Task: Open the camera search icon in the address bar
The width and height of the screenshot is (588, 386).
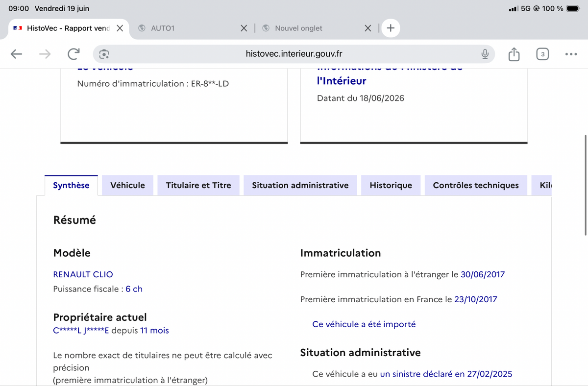Action: pos(104,54)
